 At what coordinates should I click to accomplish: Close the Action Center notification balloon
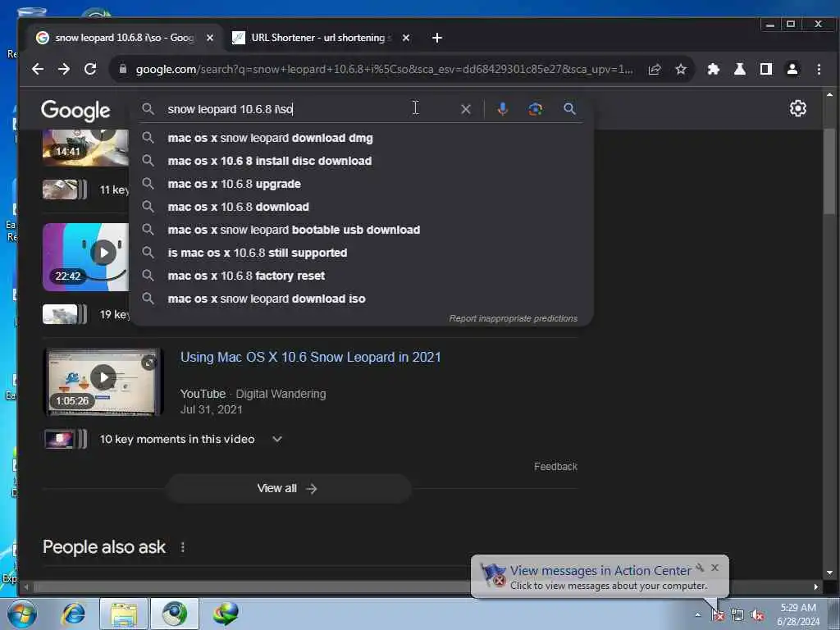[x=714, y=568]
